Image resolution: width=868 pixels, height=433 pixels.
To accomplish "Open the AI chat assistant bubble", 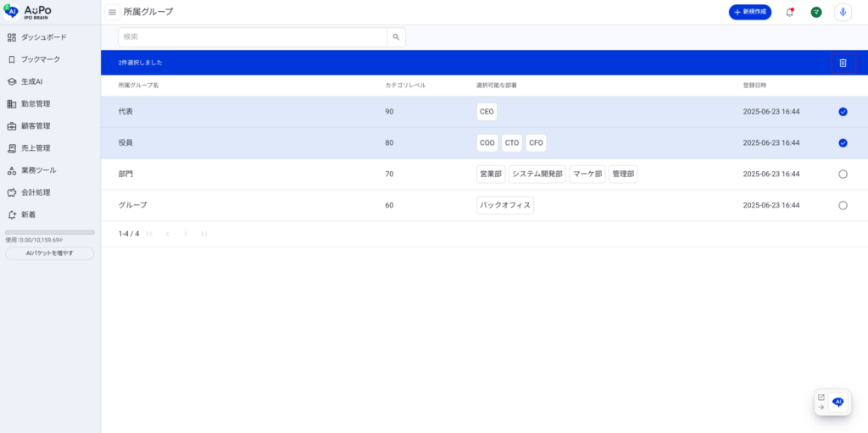I will point(838,402).
